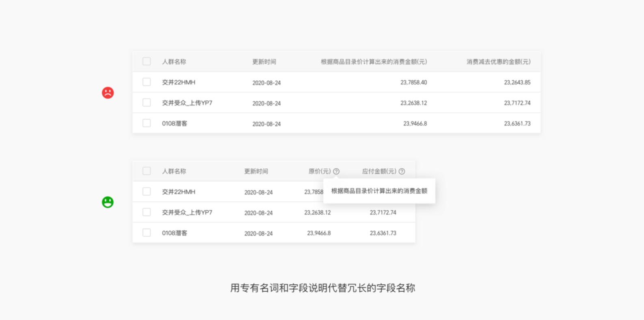Click 交并受众_上传YP7 name in upper table
Image resolution: width=644 pixels, height=320 pixels.
[187, 103]
